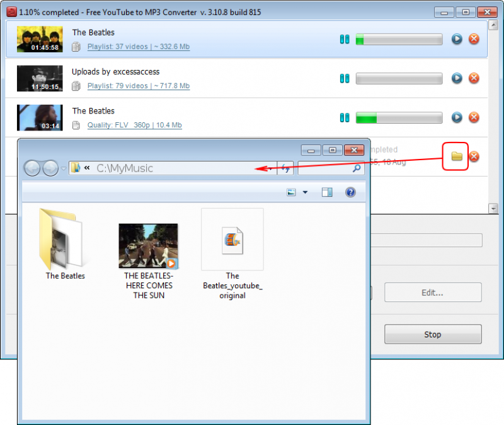Screen dimensions: 504x425
Task: Open output folder of completed download
Action: [x=457, y=156]
